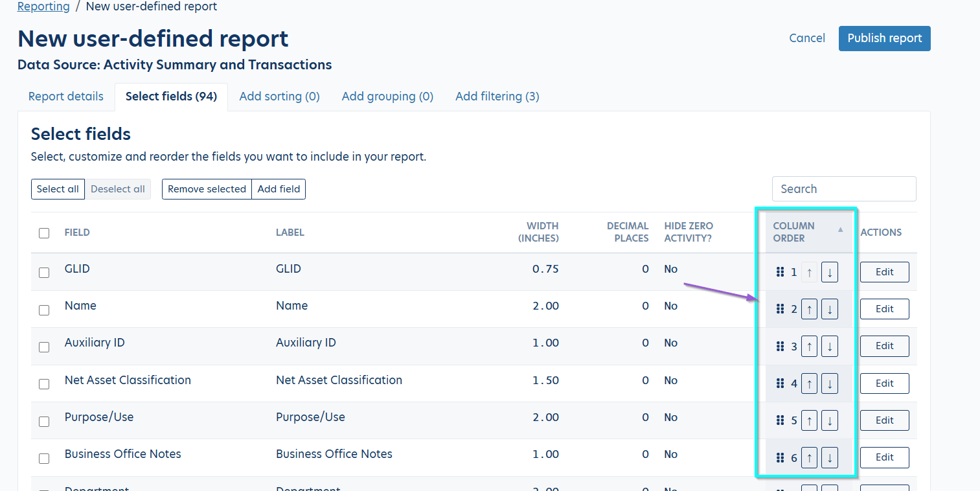
Task: Move Business Office Notes field down
Action: (x=829, y=457)
